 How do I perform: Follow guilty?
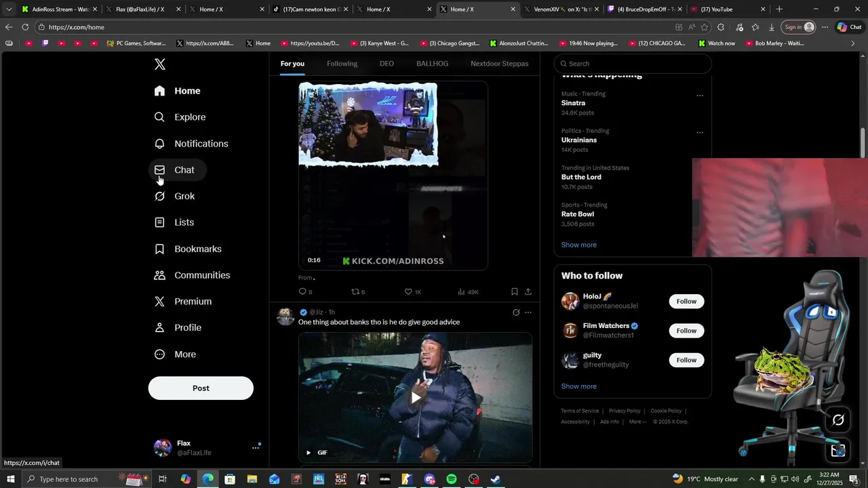(x=686, y=360)
